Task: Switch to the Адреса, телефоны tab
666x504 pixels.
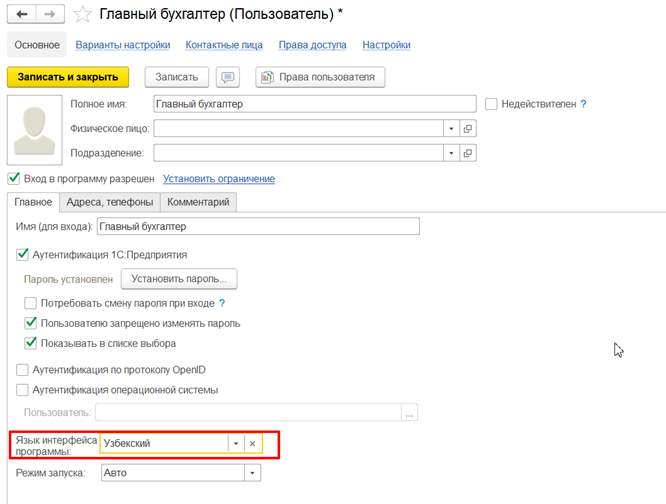Action: (x=110, y=202)
